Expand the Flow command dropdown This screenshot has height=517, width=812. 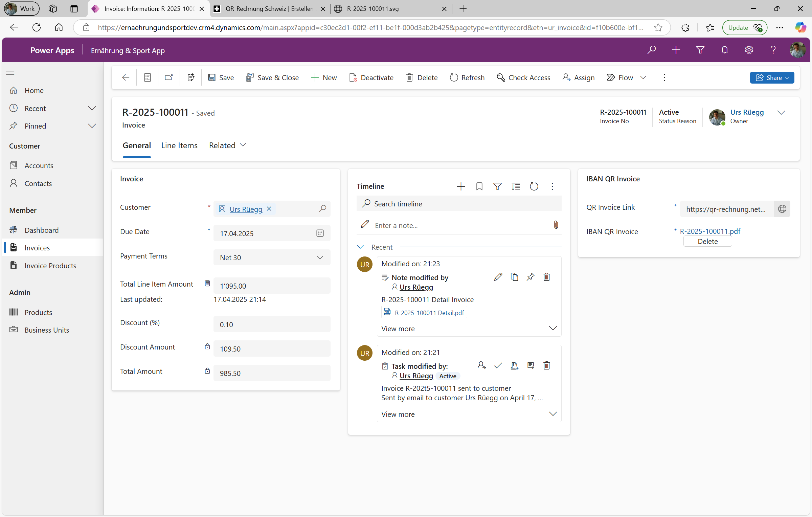(x=643, y=77)
